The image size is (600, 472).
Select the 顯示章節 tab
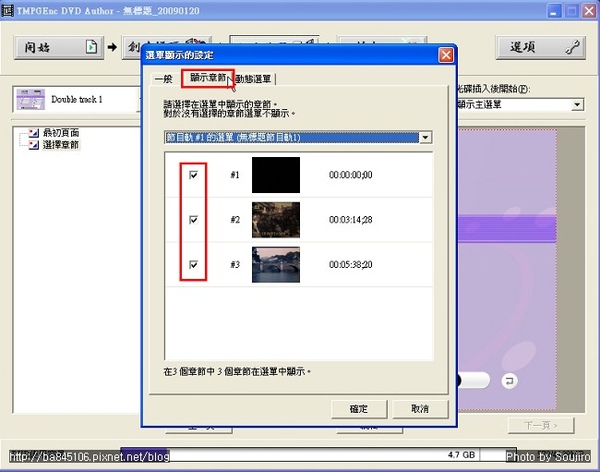[x=208, y=78]
